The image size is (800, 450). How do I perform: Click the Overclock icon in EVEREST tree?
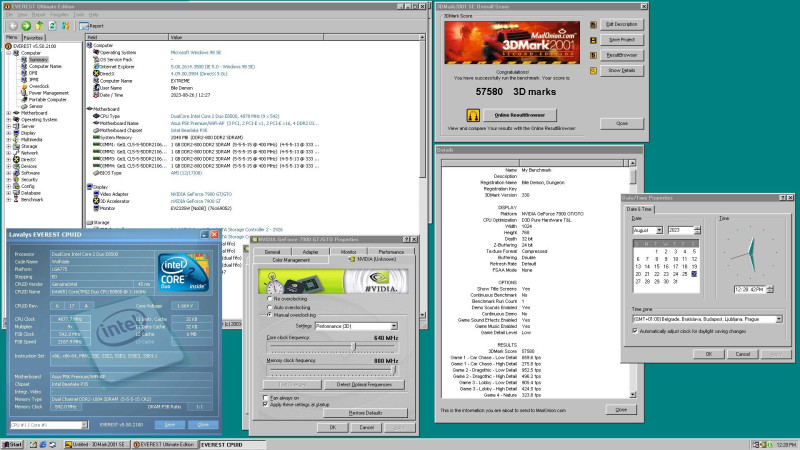pos(23,86)
